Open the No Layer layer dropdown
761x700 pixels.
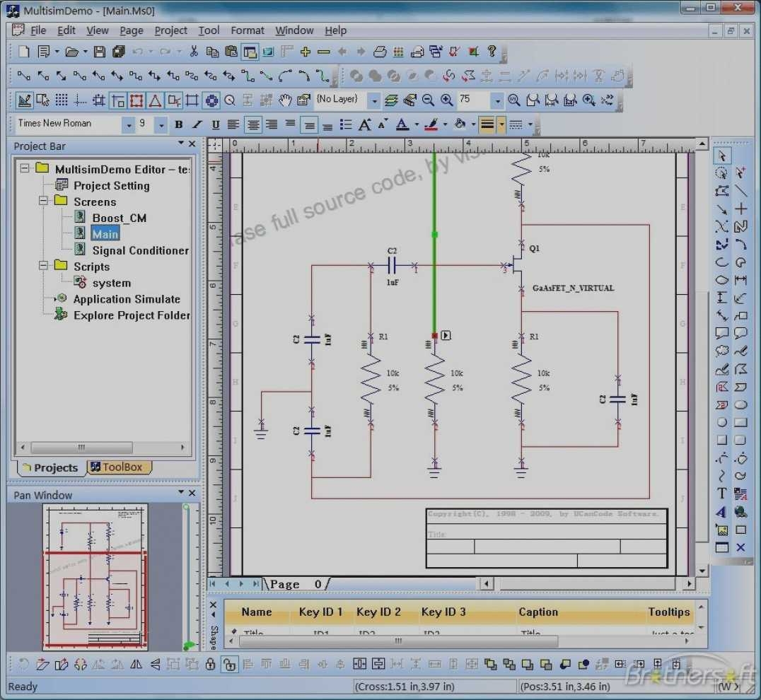pos(373,100)
